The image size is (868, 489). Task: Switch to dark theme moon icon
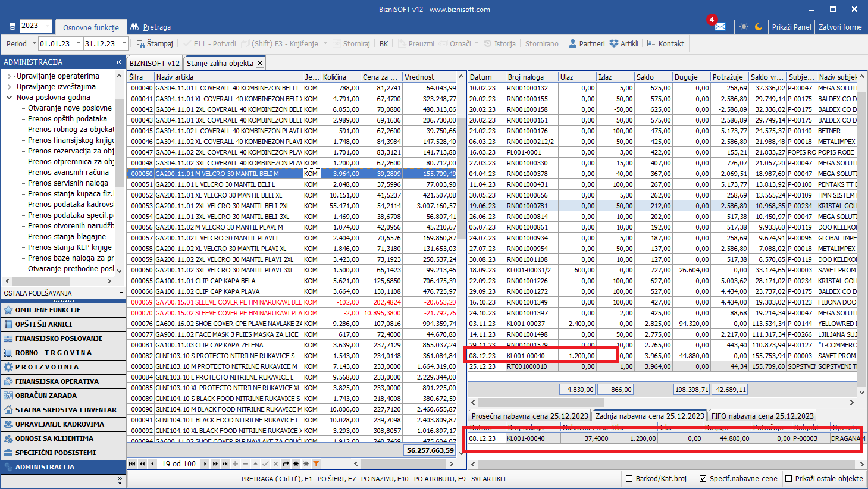click(x=759, y=27)
